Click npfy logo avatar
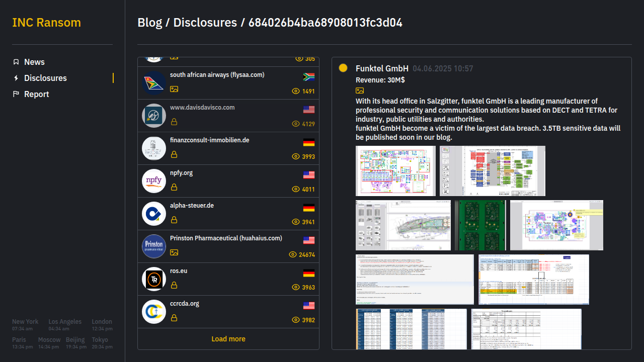644x362 pixels. pyautogui.click(x=154, y=181)
